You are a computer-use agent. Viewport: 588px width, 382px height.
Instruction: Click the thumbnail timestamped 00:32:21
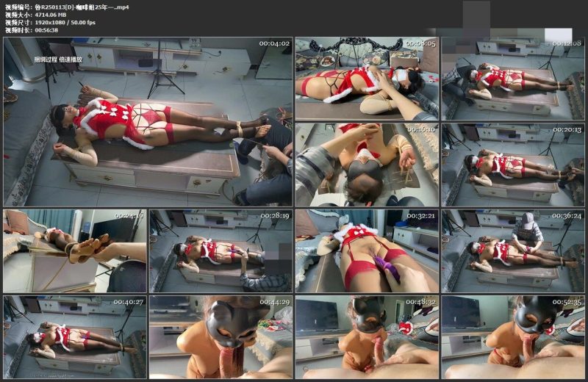(x=367, y=251)
